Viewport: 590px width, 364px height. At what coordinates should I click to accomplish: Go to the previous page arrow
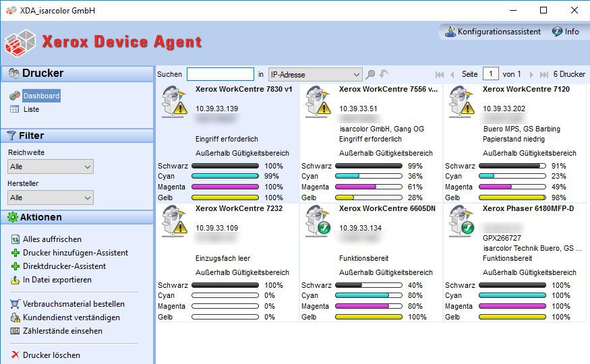tap(452, 74)
